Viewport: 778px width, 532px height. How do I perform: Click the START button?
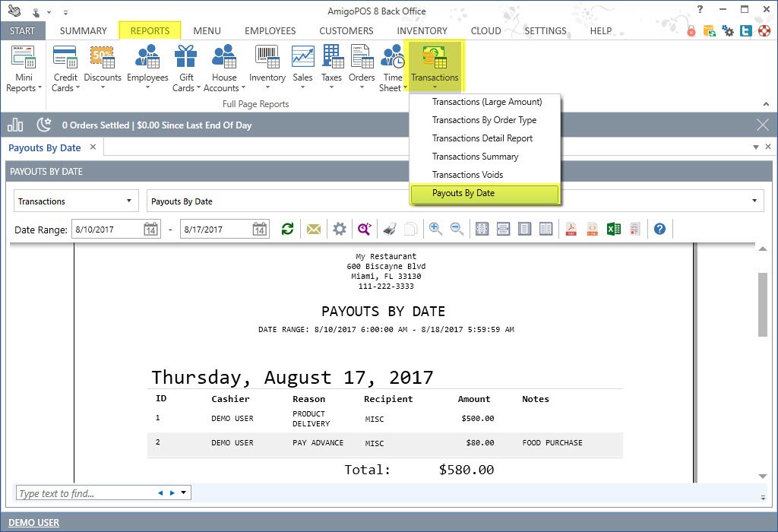[x=23, y=31]
